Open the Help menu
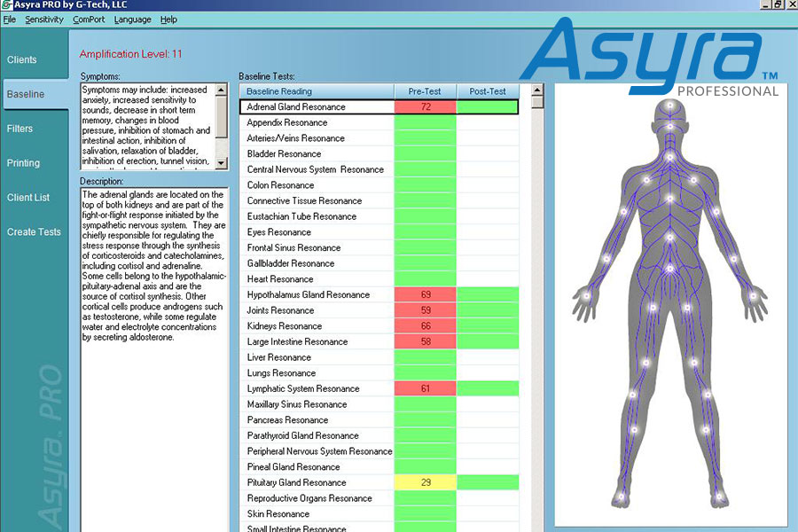 tap(168, 20)
